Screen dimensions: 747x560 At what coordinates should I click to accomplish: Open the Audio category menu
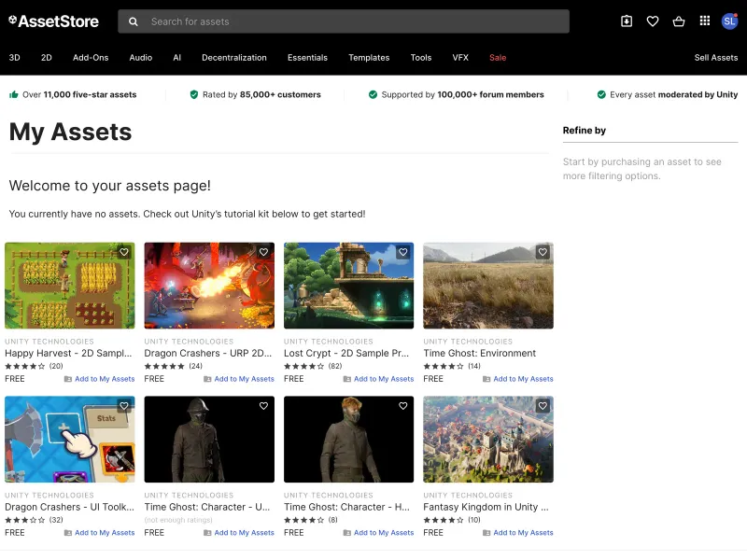141,58
